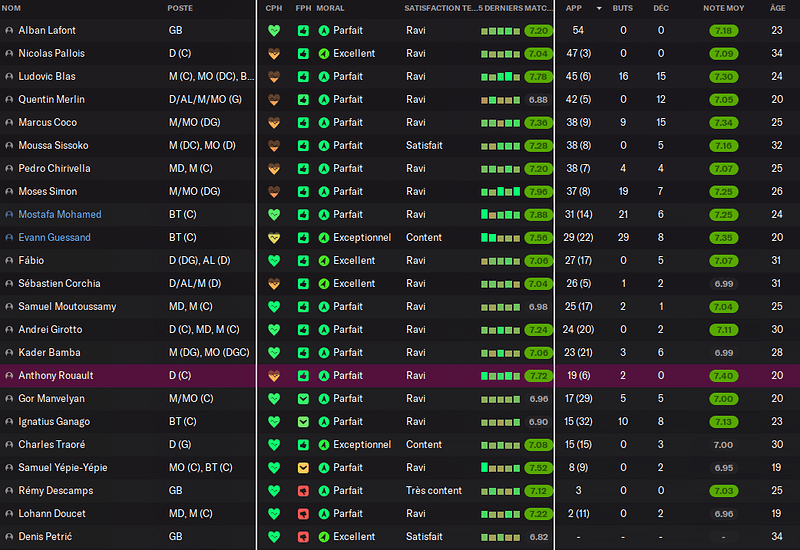This screenshot has height=550, width=800.
Task: Click Marcus Coco's thumbs-up sharpness icon
Action: tap(303, 123)
